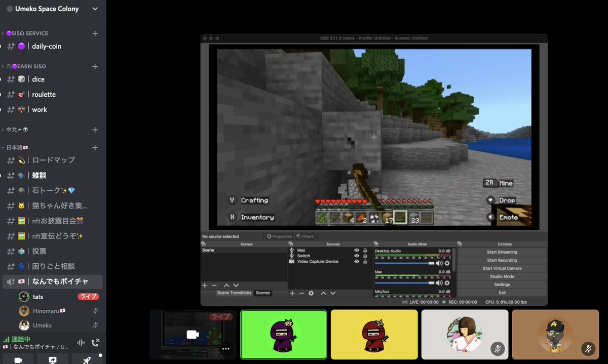Image resolution: width=608 pixels, height=364 pixels.
Task: Select the green purple-ninja participant tile
Action: (x=283, y=335)
